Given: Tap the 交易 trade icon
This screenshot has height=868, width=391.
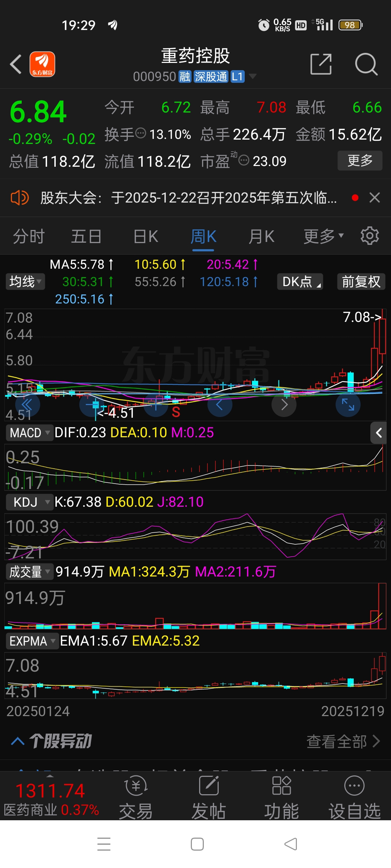Looking at the screenshot, I should [136, 797].
